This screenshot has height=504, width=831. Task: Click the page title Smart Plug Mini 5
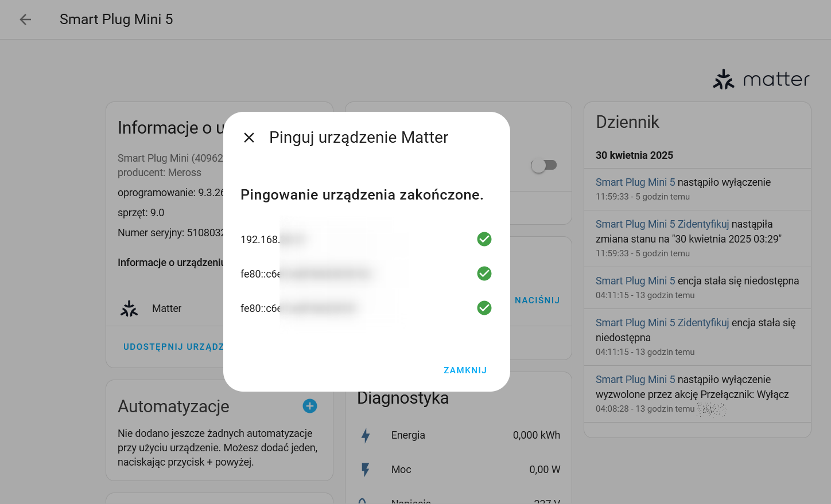[x=117, y=19]
